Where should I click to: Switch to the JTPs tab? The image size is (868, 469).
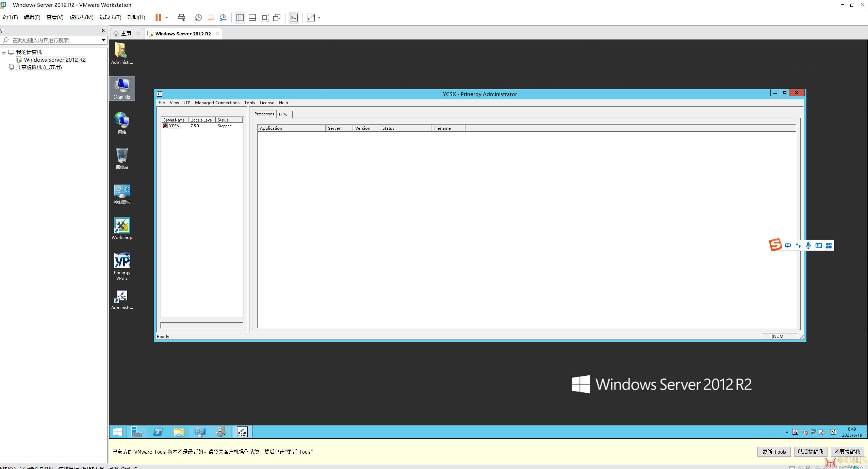[x=283, y=114]
